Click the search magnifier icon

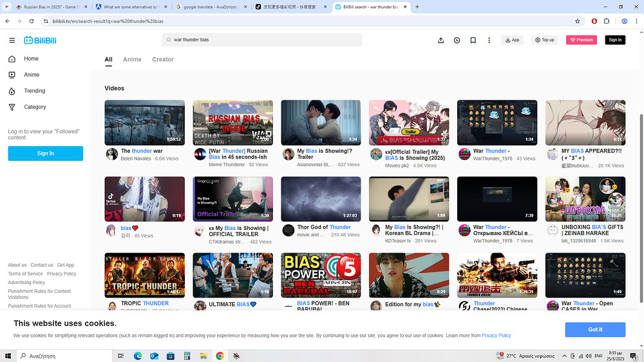pyautogui.click(x=169, y=40)
